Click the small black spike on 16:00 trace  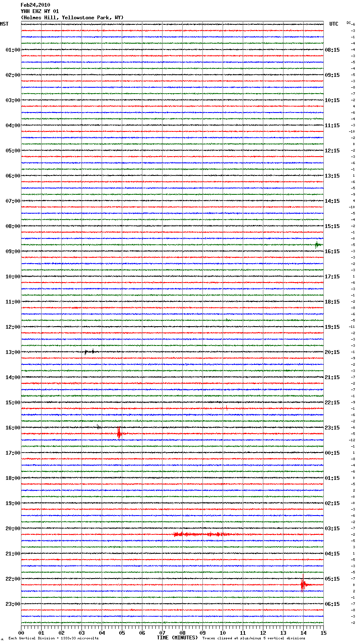(x=98, y=427)
